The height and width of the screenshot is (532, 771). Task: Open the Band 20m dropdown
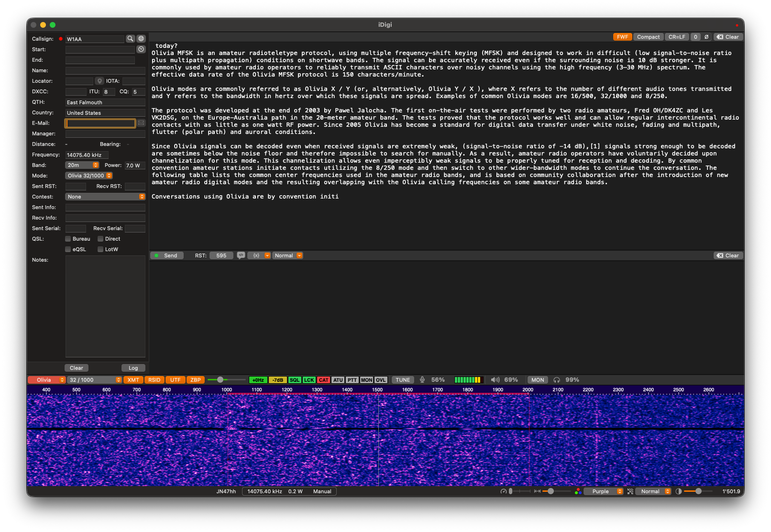point(82,165)
